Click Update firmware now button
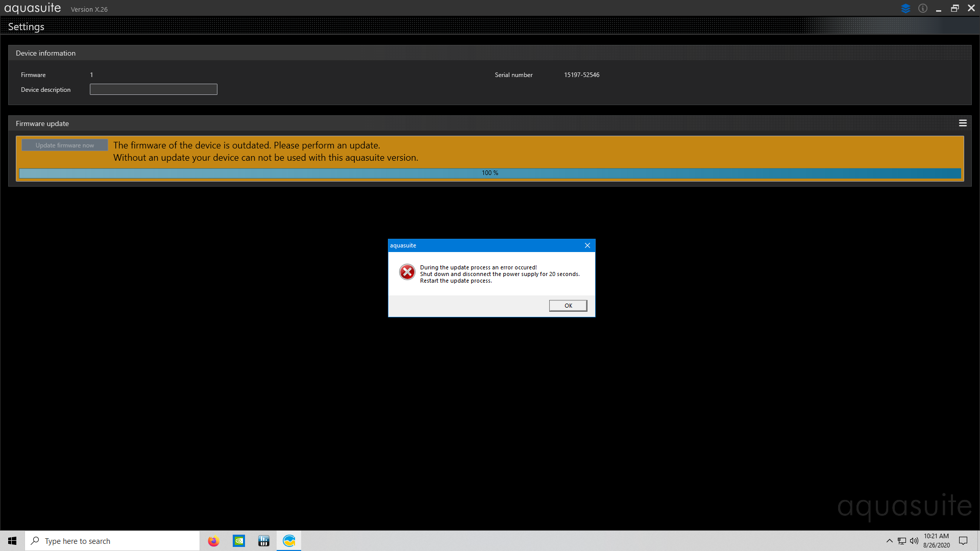 (65, 145)
